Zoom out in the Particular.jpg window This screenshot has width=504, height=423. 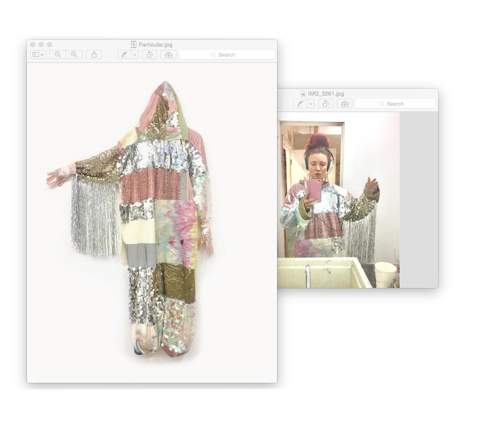click(x=58, y=55)
